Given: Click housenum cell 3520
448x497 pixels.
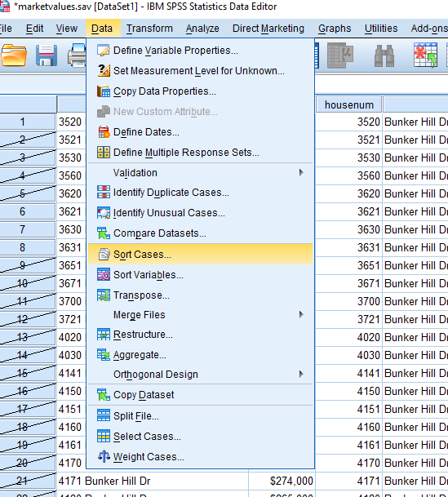Looking at the screenshot, I should coord(348,122).
